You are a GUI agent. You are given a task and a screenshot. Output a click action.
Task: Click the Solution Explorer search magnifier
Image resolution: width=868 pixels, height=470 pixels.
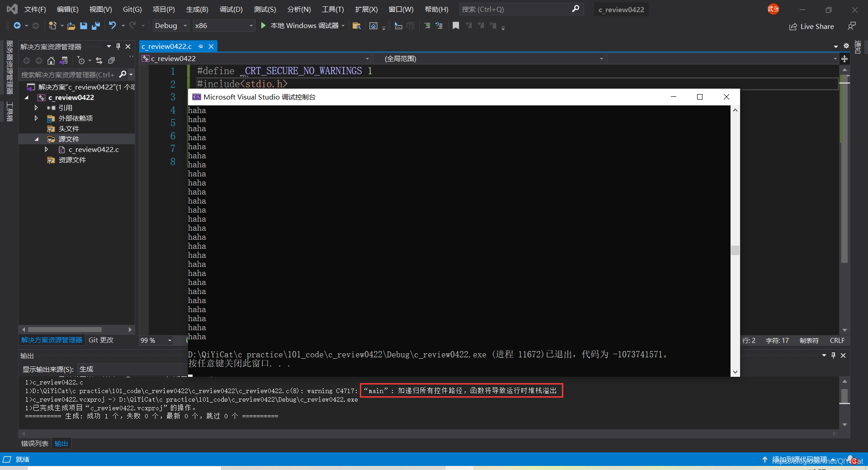[x=123, y=74]
